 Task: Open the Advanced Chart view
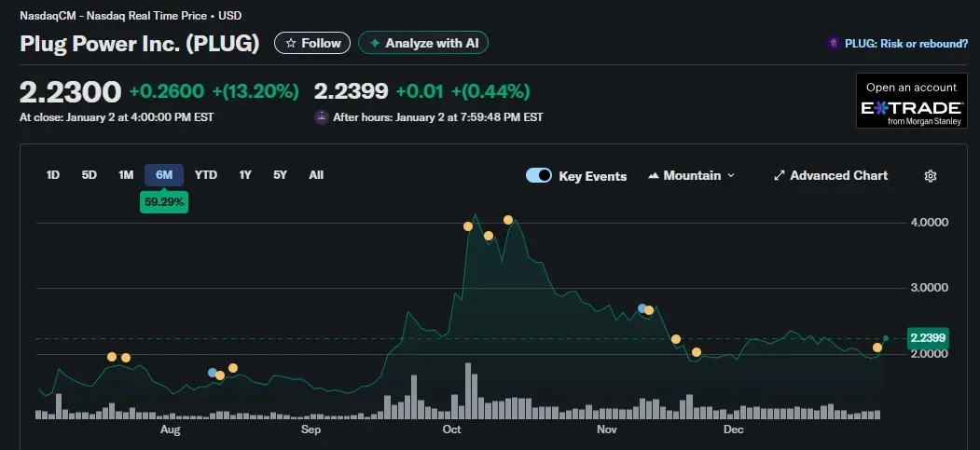pos(831,176)
